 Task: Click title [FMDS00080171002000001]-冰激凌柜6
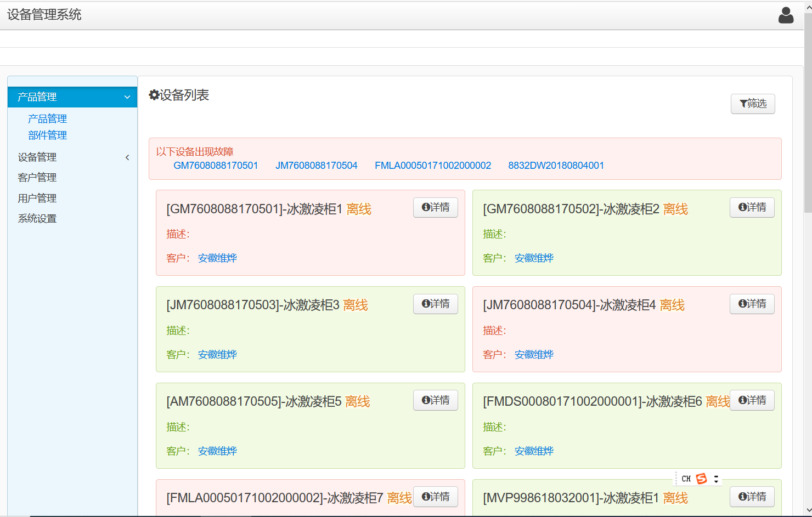tap(593, 401)
